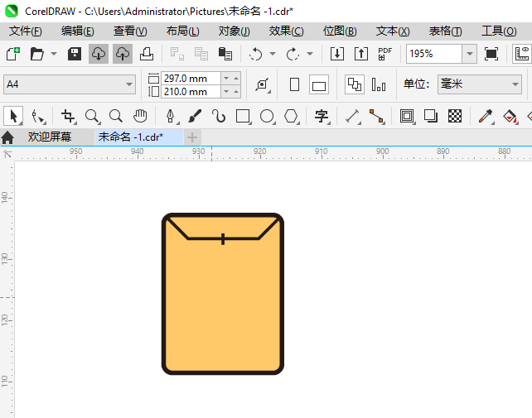Click the Save disk icon
This screenshot has width=532, height=418.
point(74,54)
